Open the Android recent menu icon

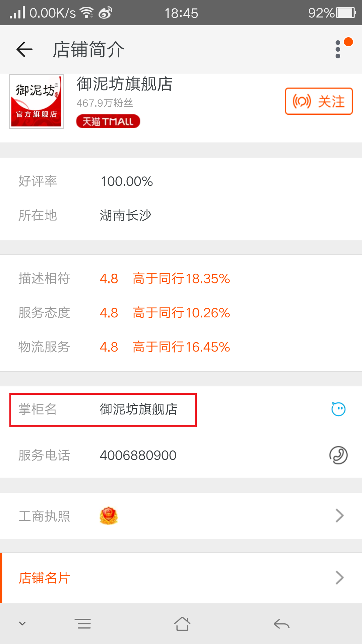(83, 624)
